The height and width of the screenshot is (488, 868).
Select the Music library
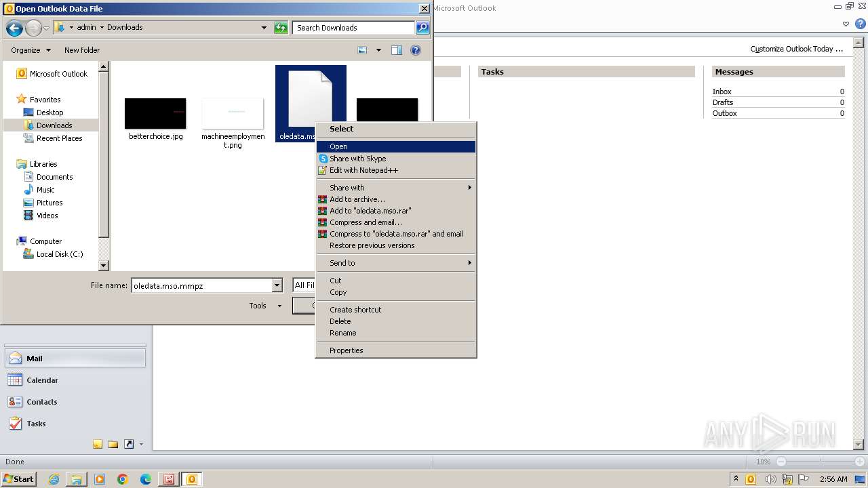pyautogui.click(x=39, y=190)
